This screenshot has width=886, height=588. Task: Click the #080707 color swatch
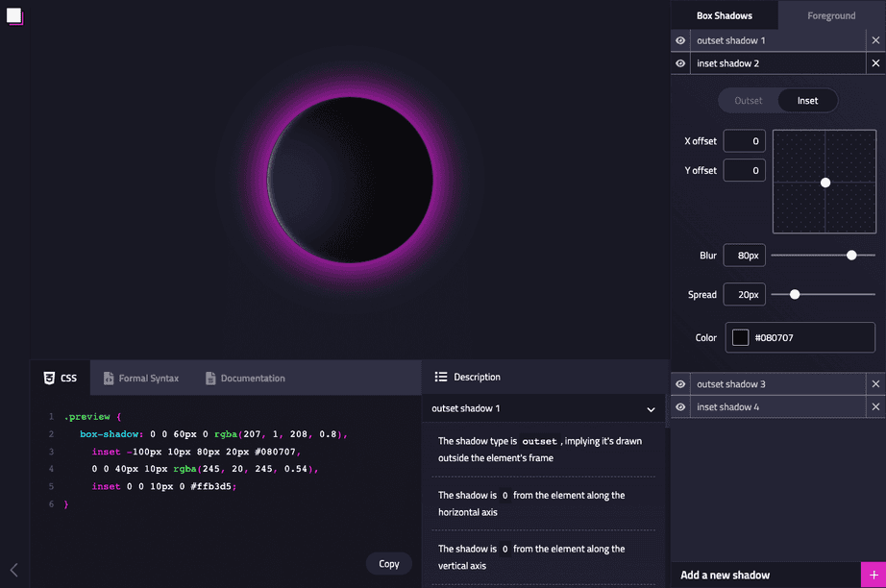pos(740,337)
